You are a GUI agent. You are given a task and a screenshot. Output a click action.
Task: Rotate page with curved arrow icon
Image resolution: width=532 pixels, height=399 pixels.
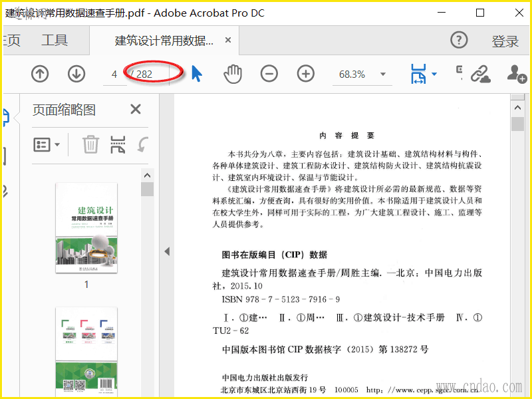pyautogui.click(x=143, y=144)
